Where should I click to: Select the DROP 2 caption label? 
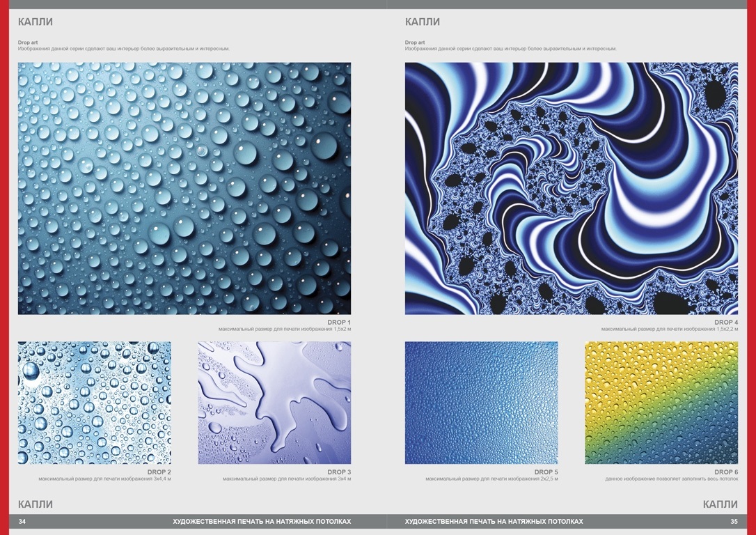(x=159, y=472)
